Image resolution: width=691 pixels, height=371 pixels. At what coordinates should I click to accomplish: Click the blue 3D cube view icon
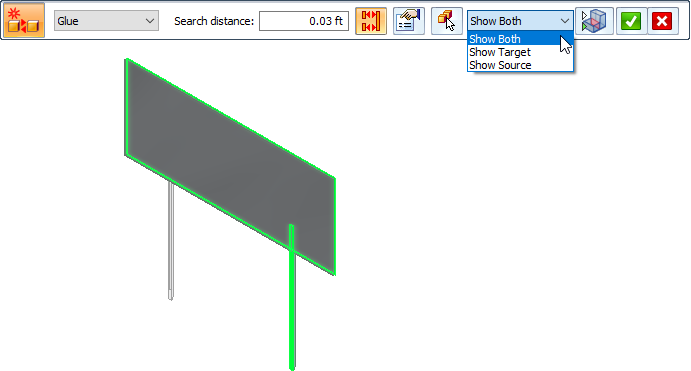[594, 21]
